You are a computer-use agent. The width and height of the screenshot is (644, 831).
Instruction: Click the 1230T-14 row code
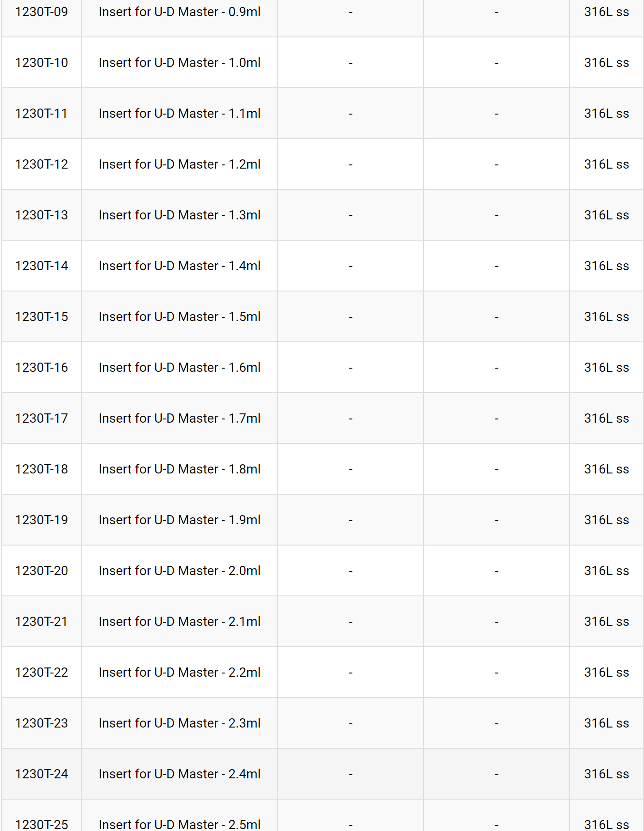(x=42, y=266)
